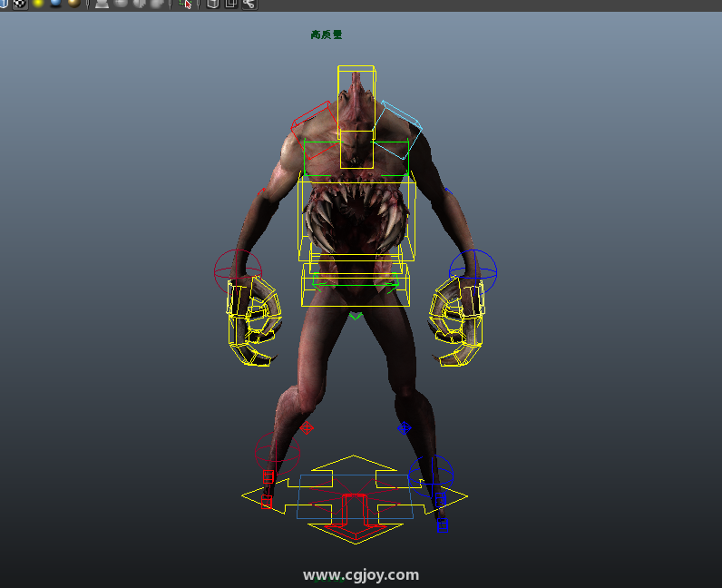This screenshot has height=588, width=722.
Task: Select the red foot sphere control
Action: (278, 454)
